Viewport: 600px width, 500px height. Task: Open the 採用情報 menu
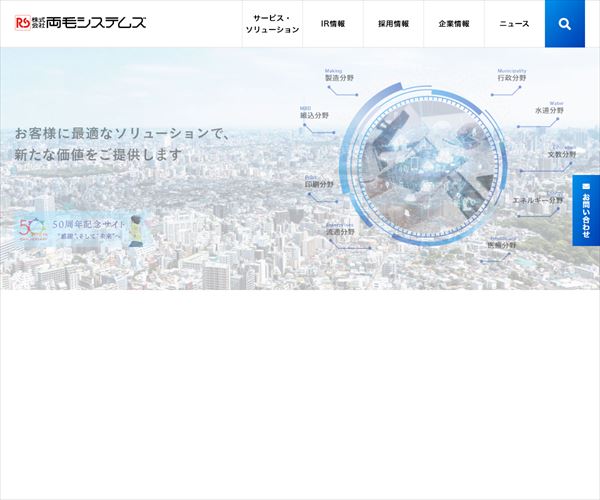(x=393, y=24)
